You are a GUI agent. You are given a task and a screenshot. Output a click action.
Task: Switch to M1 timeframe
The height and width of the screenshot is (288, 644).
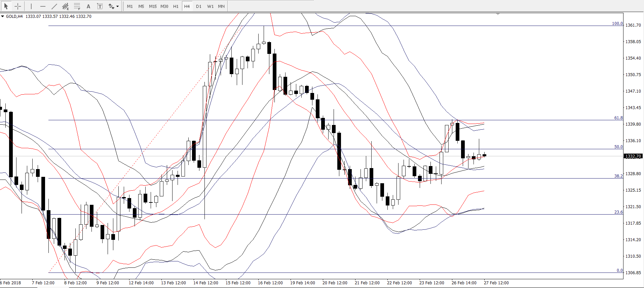pos(130,6)
